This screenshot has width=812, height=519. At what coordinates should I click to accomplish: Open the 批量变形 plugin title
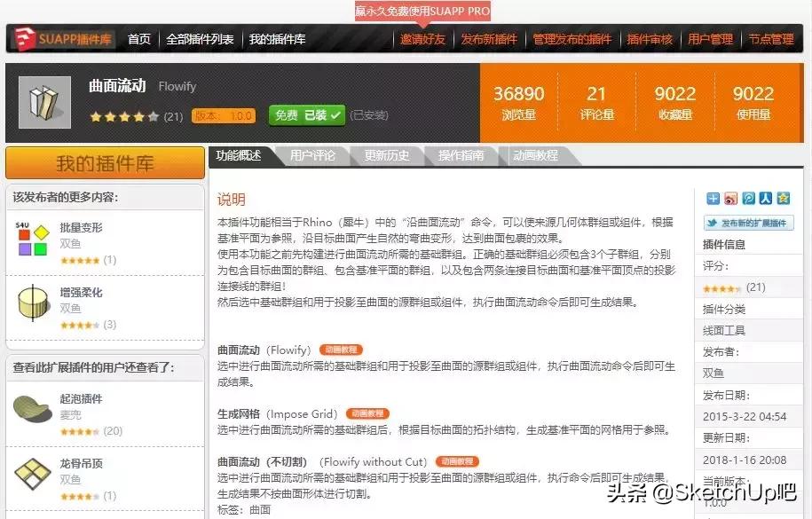click(x=82, y=227)
